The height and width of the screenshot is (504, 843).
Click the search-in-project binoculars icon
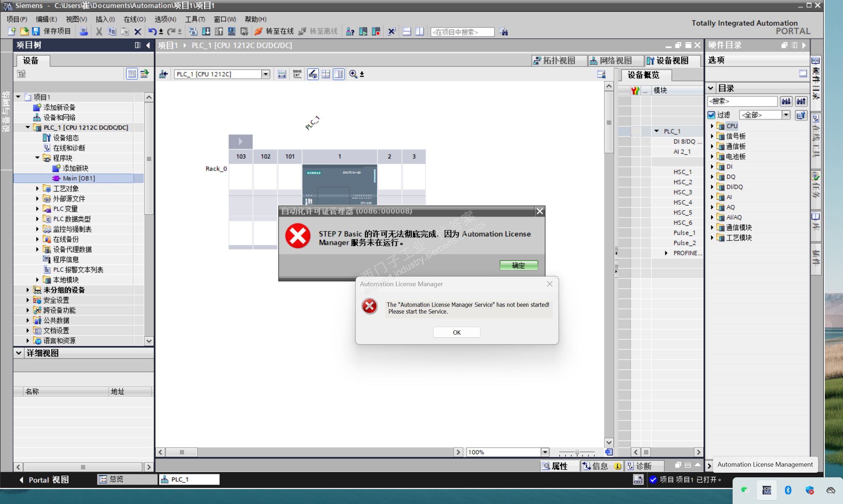(x=504, y=32)
